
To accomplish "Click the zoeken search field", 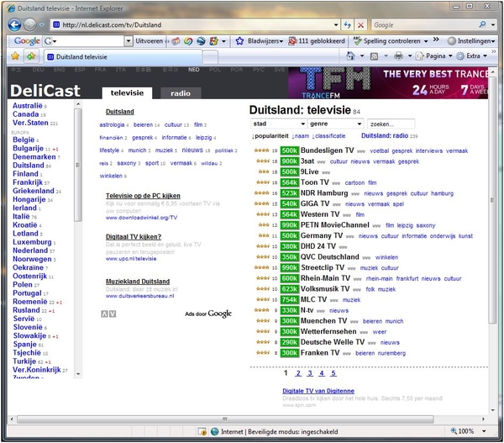I will [x=391, y=124].
